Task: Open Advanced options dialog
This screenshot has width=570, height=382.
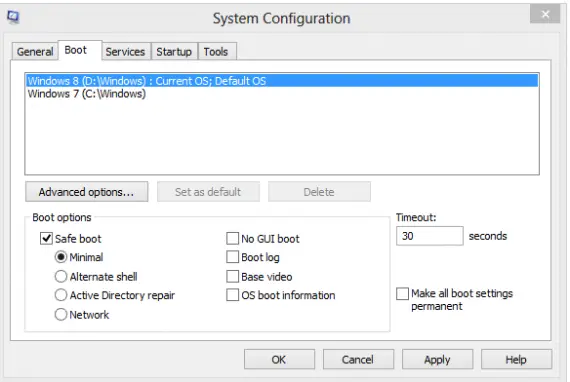Action: coord(87,192)
